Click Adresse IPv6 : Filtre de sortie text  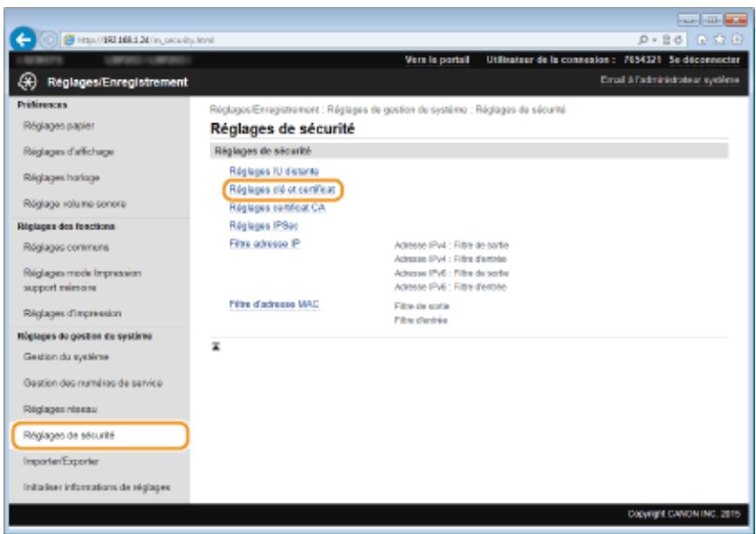[x=451, y=274]
